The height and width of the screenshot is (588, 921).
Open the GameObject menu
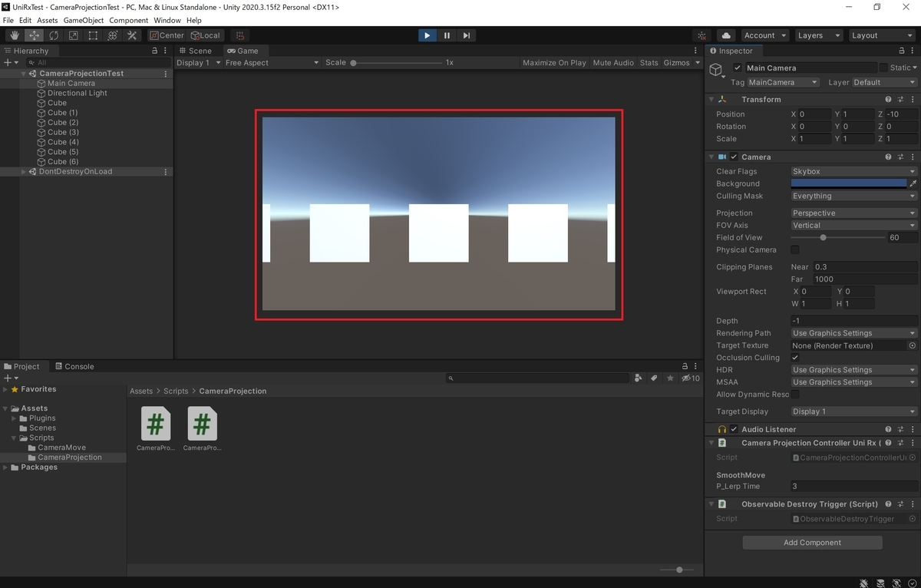(84, 20)
